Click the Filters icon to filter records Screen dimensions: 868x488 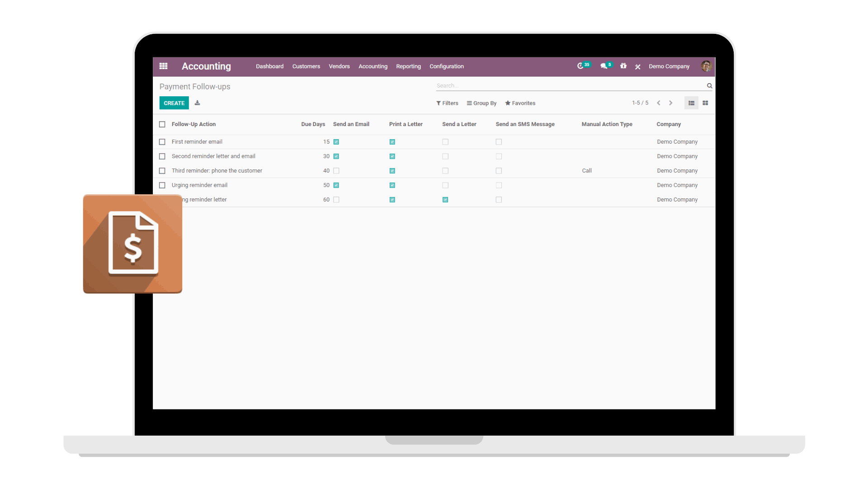(446, 103)
